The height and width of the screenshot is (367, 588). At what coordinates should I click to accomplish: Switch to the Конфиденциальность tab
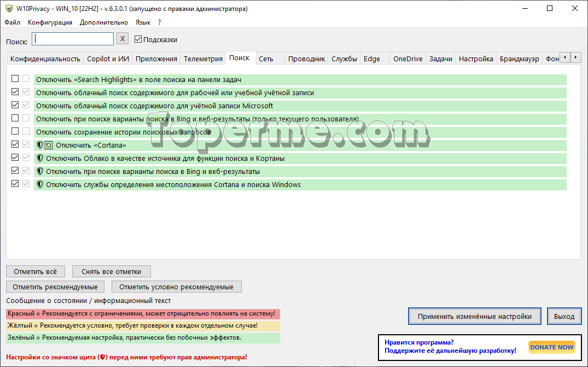tap(45, 59)
